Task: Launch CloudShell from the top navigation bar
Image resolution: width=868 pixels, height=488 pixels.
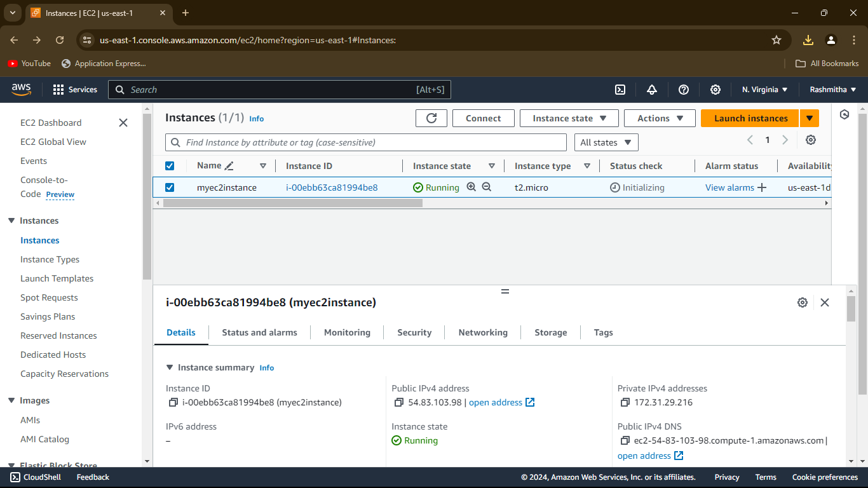Action: click(620, 90)
